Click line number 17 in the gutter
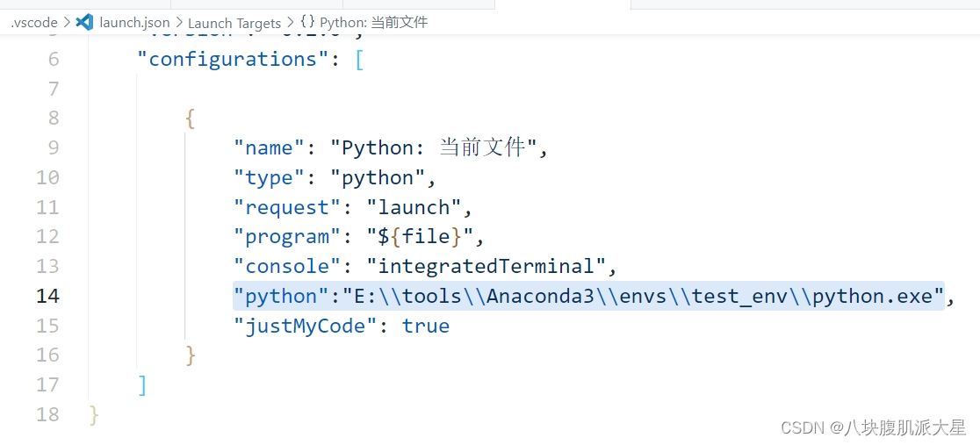The image size is (980, 445). pyautogui.click(x=48, y=384)
